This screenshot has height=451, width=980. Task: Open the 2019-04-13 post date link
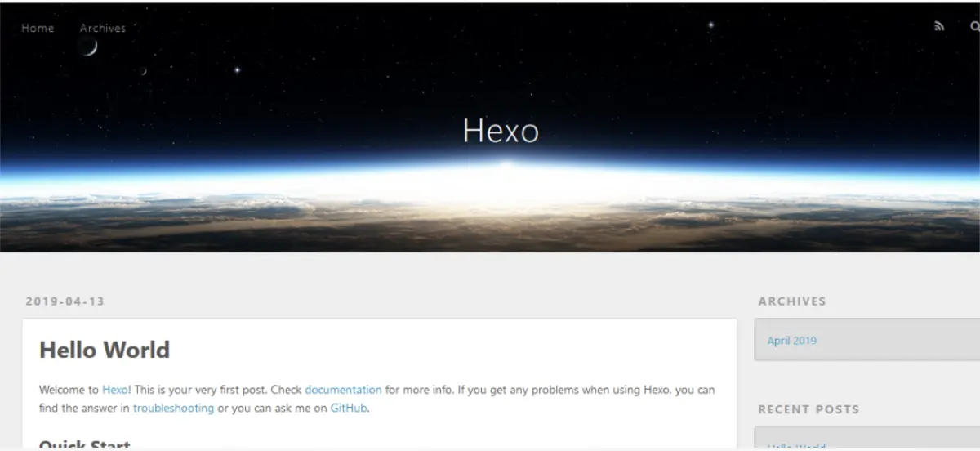tap(65, 301)
